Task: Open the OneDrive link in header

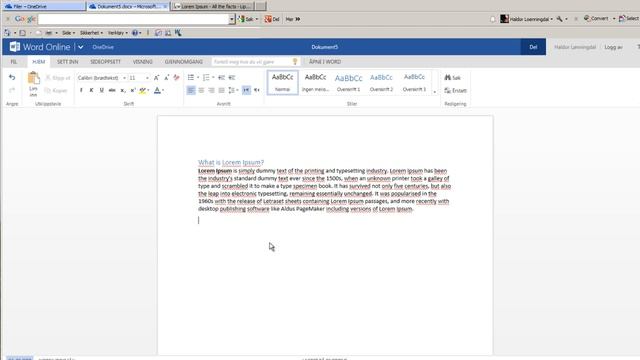Action: tap(103, 47)
